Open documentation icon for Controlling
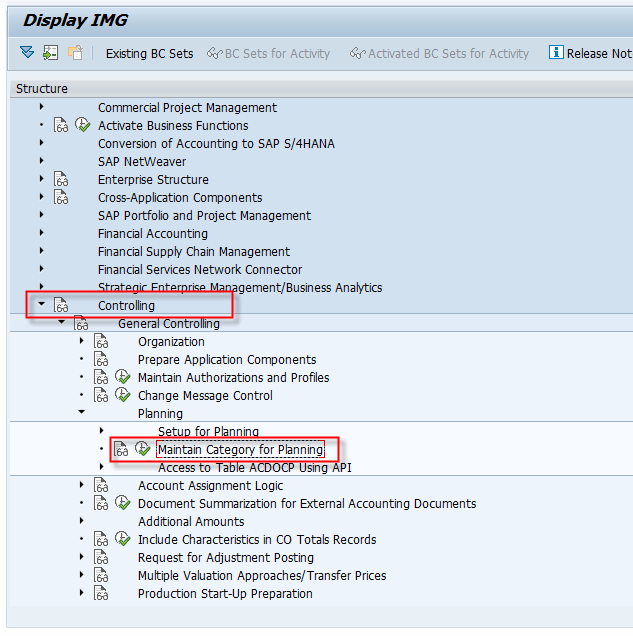Image resolution: width=633 pixels, height=636 pixels. click(x=61, y=305)
